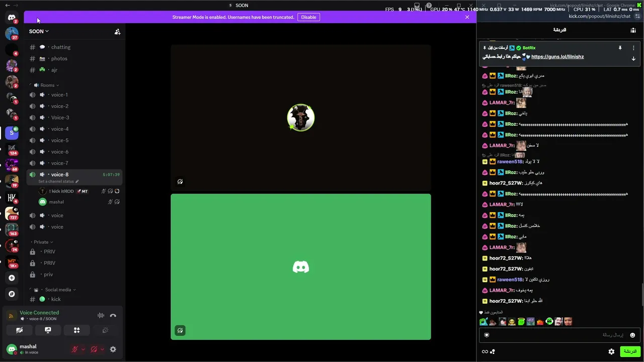This screenshot has height=362, width=644.
Task: Unpin the BotRix pinned message pin icon
Action: [620, 48]
